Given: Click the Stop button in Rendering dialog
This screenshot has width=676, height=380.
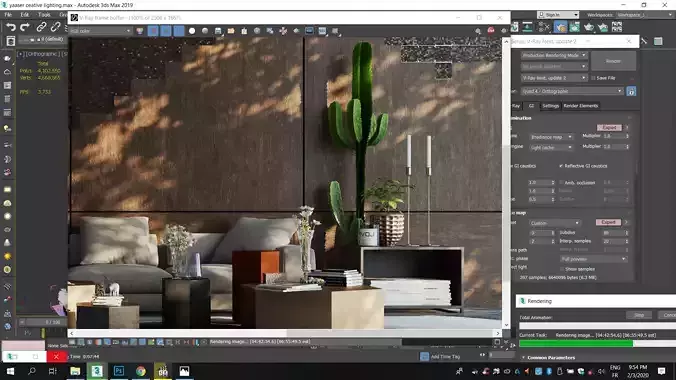Looking at the screenshot, I should [639, 315].
